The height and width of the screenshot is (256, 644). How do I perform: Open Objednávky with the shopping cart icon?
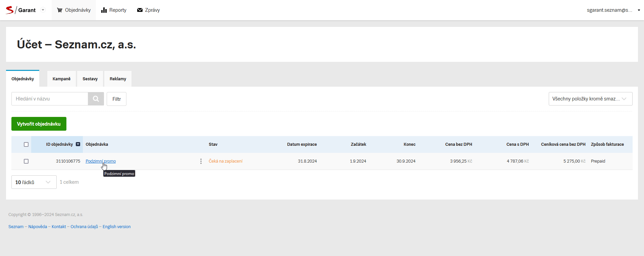[74, 10]
